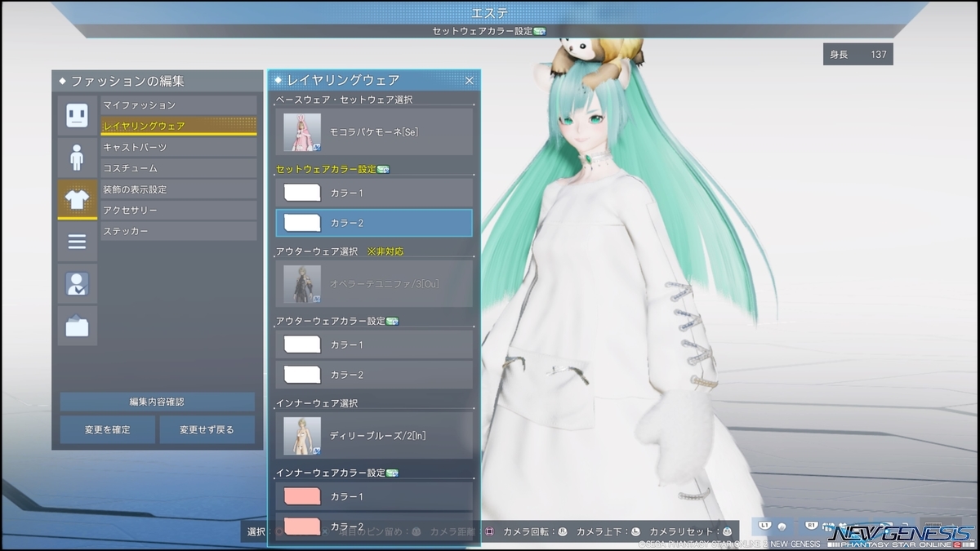Choose innerwear ディリーブルーズ/2[In] item
Screen dimensions: 980x551
coord(374,436)
